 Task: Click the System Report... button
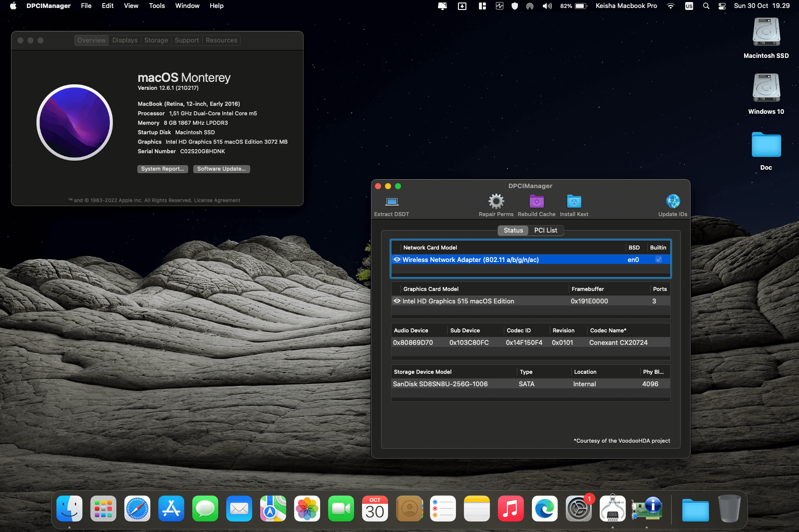click(162, 169)
